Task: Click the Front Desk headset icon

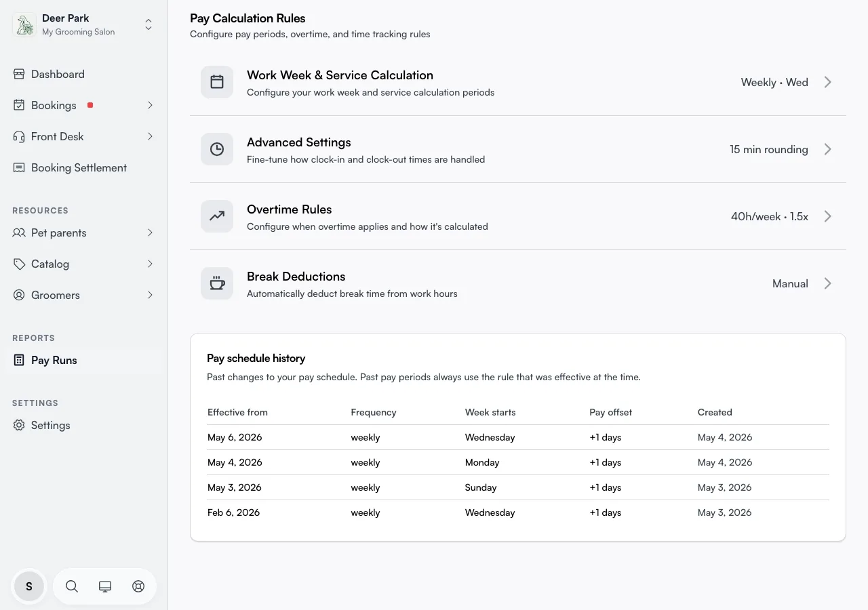Action: [19, 136]
